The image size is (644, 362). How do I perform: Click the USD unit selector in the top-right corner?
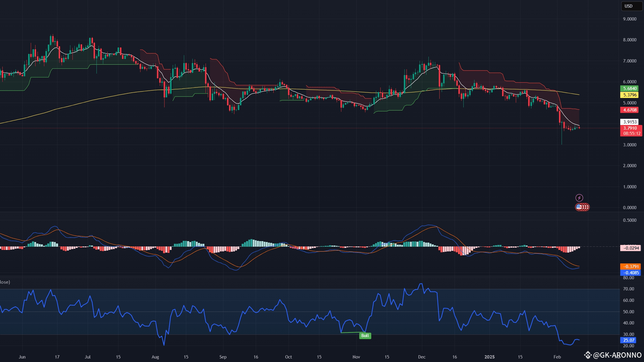(x=631, y=6)
